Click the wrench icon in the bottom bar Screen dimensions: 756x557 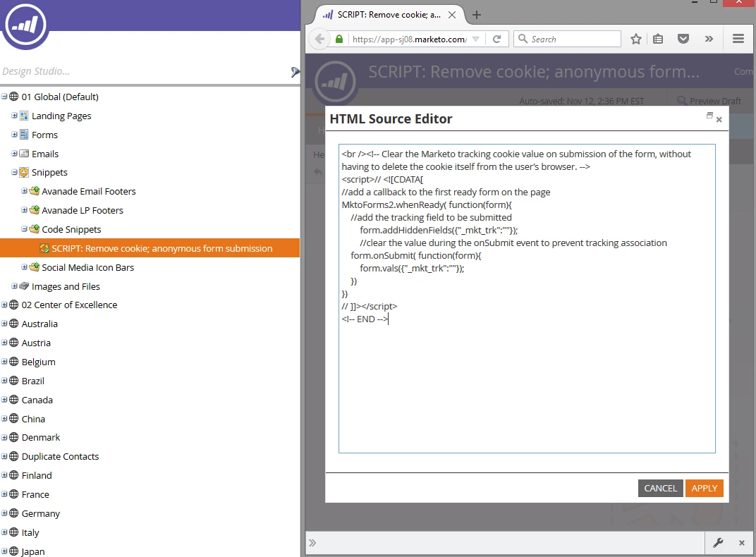pyautogui.click(x=718, y=543)
